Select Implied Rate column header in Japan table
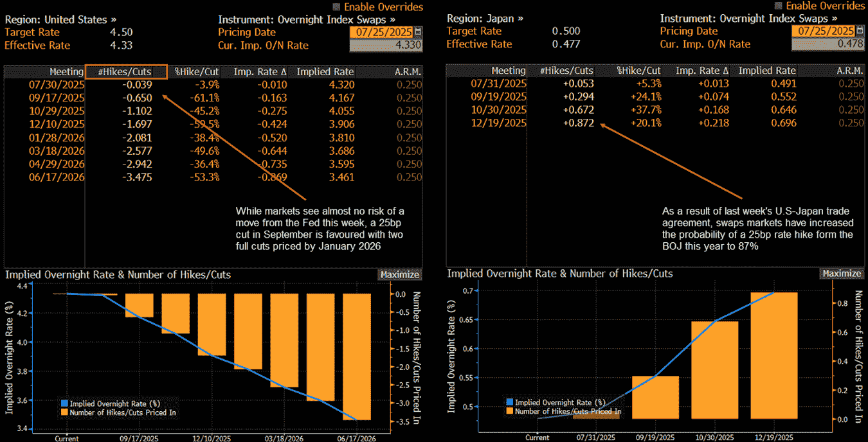The width and height of the screenshot is (868, 442). pyautogui.click(x=767, y=71)
